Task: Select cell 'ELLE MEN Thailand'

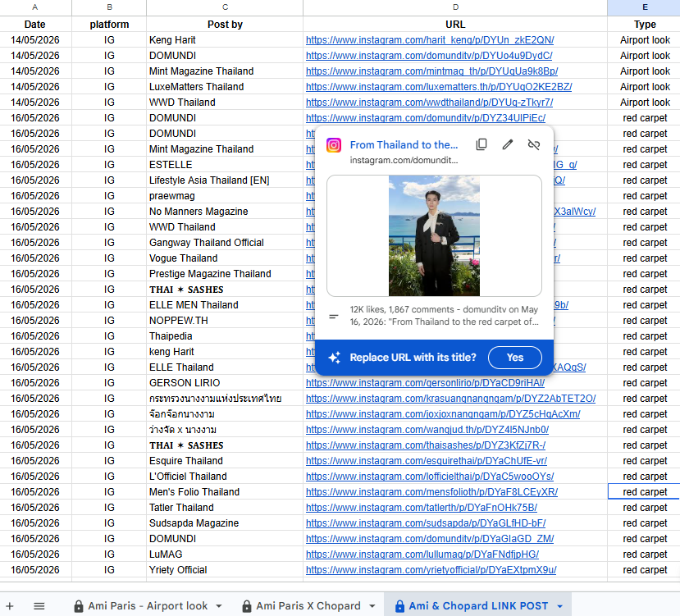Action: point(225,305)
